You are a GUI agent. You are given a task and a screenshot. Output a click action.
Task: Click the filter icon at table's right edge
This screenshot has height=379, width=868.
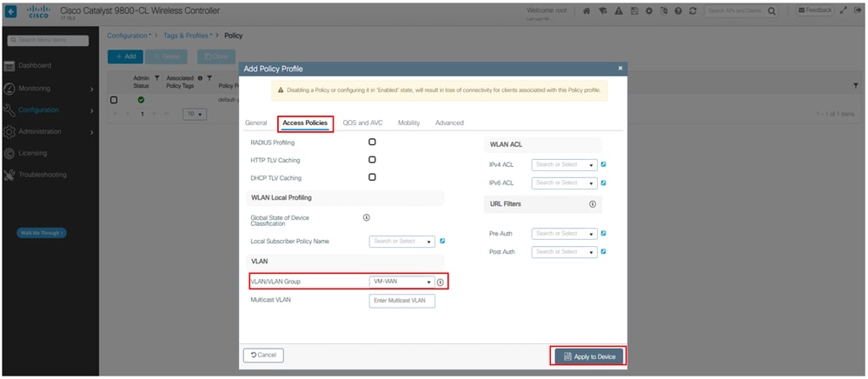pos(856,85)
